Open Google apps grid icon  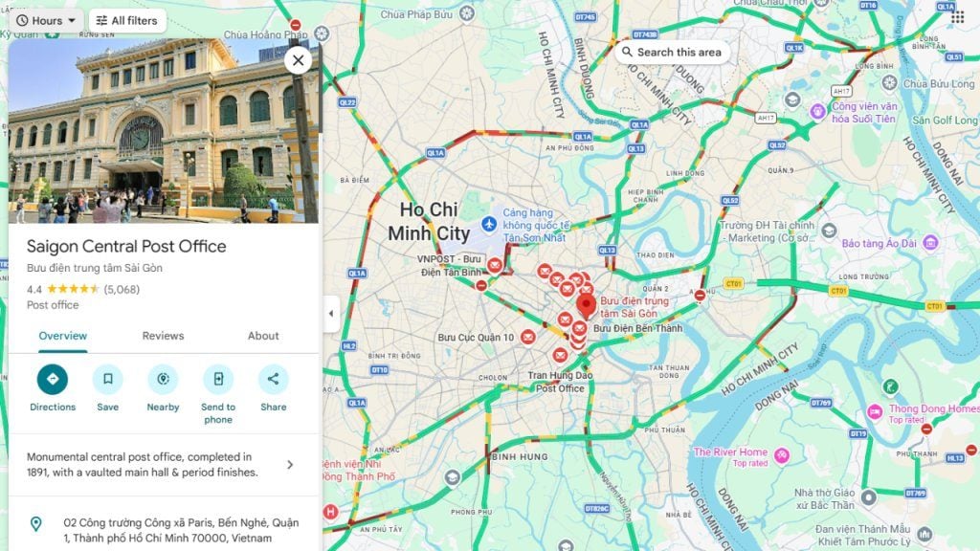[x=957, y=17]
